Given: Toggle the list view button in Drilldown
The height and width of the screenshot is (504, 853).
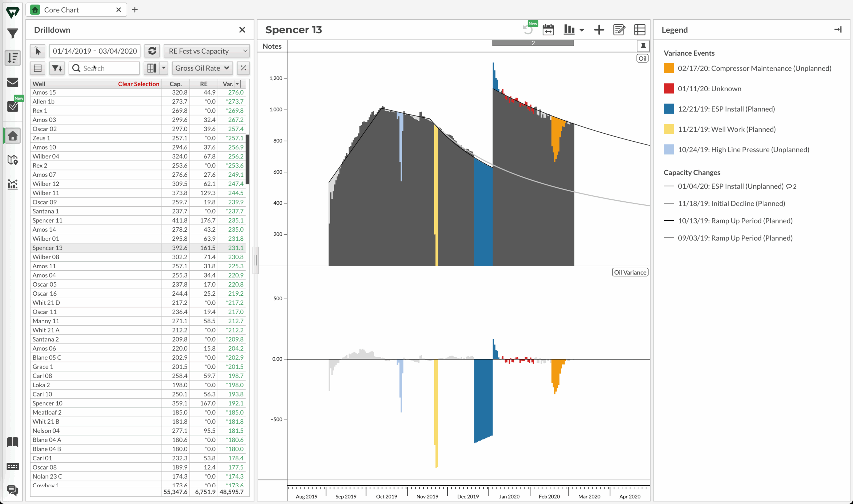Looking at the screenshot, I should pos(38,68).
